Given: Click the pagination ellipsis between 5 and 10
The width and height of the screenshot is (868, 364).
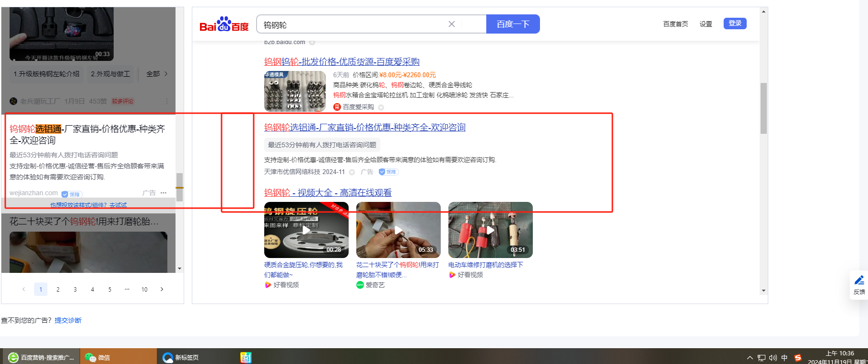Looking at the screenshot, I should (x=127, y=289).
